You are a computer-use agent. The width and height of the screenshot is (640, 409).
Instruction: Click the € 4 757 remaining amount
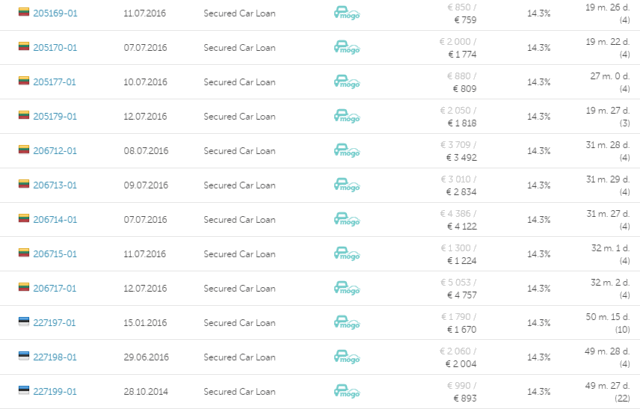pos(462,295)
